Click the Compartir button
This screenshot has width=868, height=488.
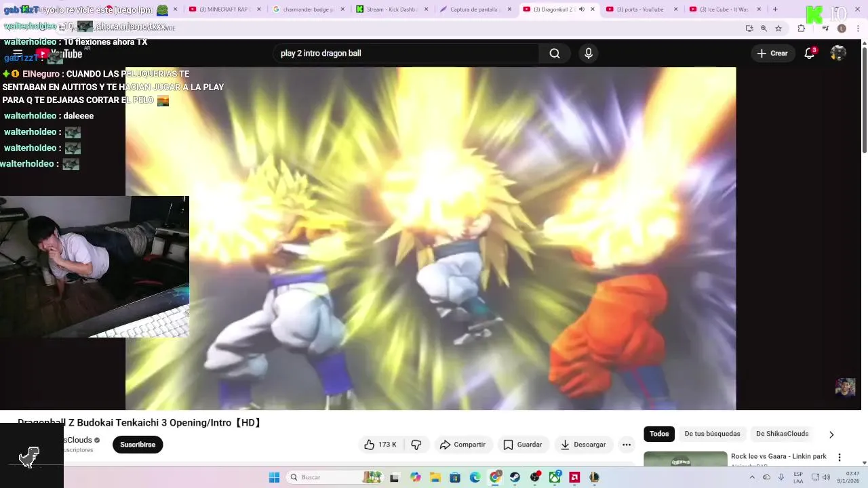(463, 445)
